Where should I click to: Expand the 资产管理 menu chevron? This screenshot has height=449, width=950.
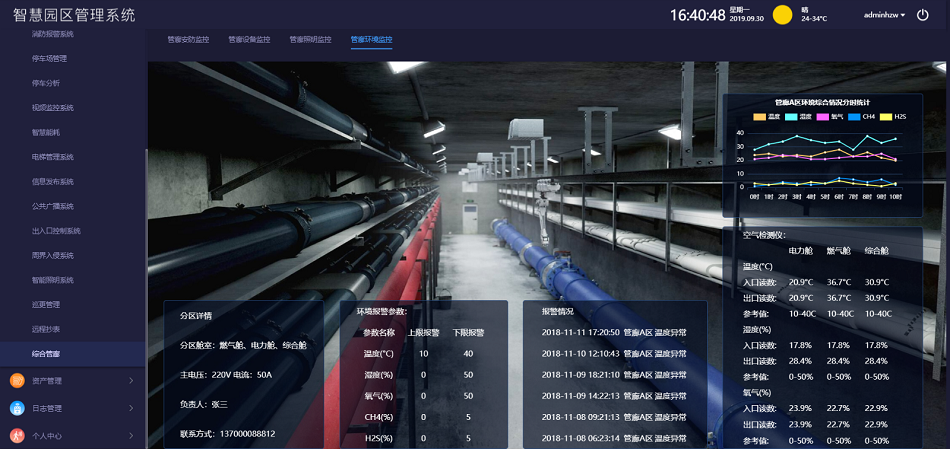click(x=131, y=380)
